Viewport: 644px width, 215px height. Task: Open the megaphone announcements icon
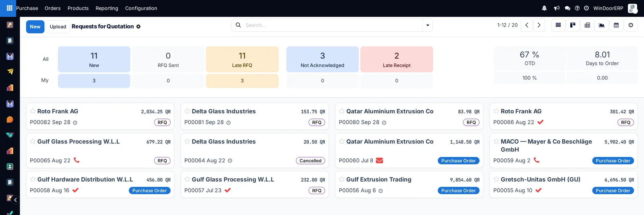(x=557, y=8)
